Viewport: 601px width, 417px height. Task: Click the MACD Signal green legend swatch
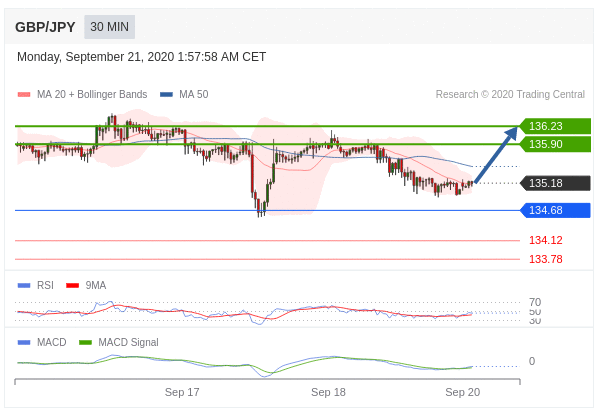(x=85, y=342)
